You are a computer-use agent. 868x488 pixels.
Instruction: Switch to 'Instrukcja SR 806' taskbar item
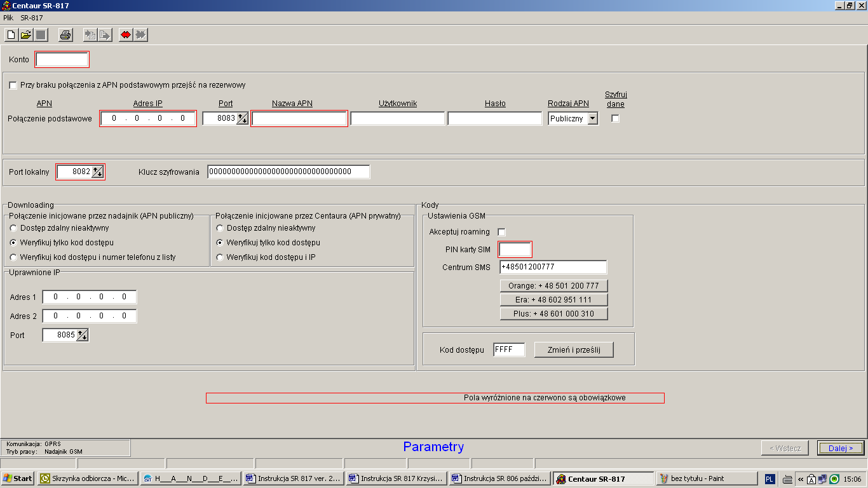coord(500,478)
